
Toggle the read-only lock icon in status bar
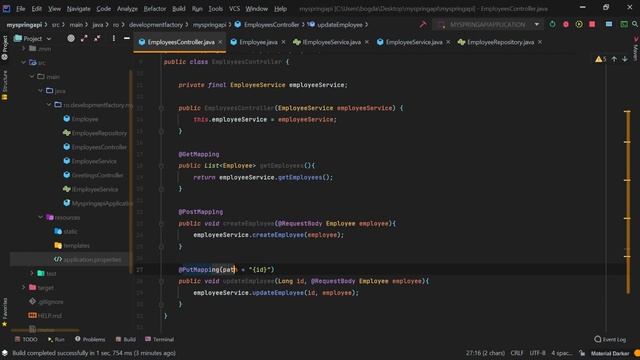582,353
